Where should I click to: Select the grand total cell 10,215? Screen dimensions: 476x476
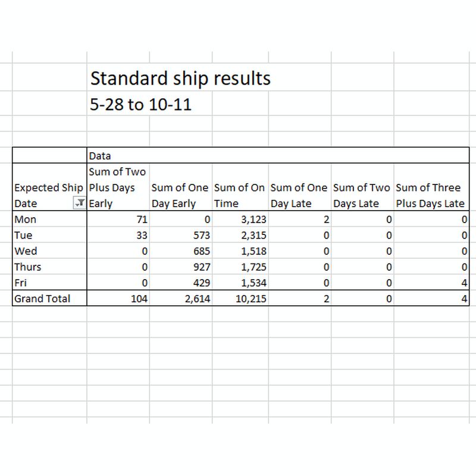240,299
